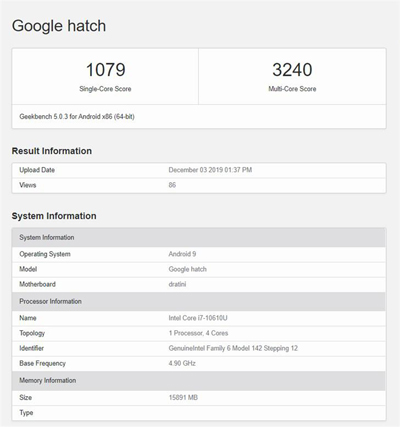Select the Intel Core i7-10610U value
Screen dimensions: 400x427
[x=198, y=318]
